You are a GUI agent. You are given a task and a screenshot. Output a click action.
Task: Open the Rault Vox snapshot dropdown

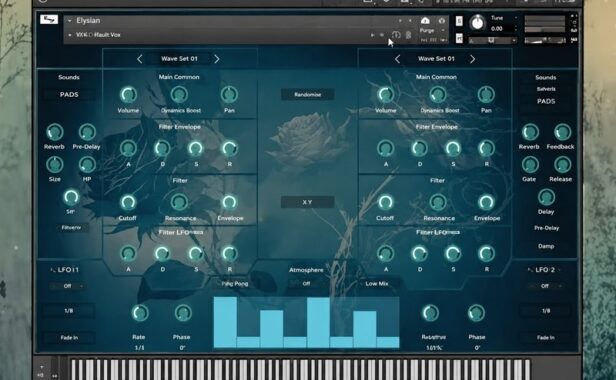coord(70,35)
